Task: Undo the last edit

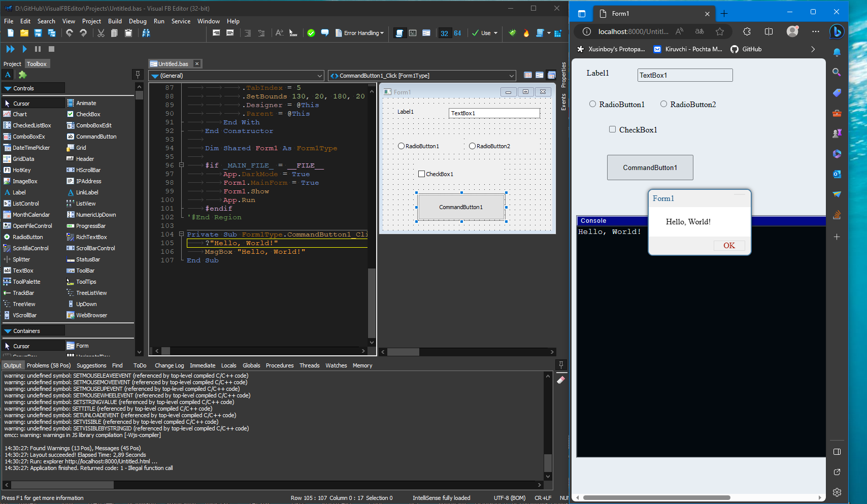Action: [x=69, y=32]
